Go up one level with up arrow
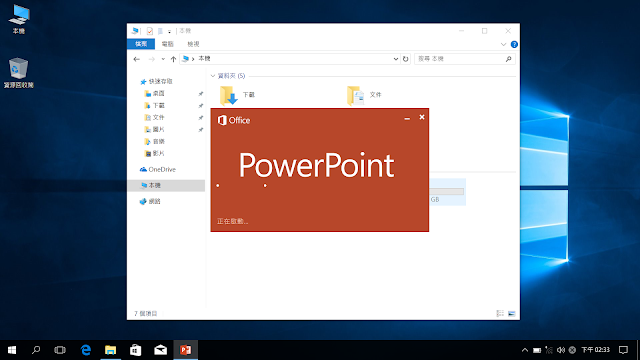The image size is (640, 360). 173,59
